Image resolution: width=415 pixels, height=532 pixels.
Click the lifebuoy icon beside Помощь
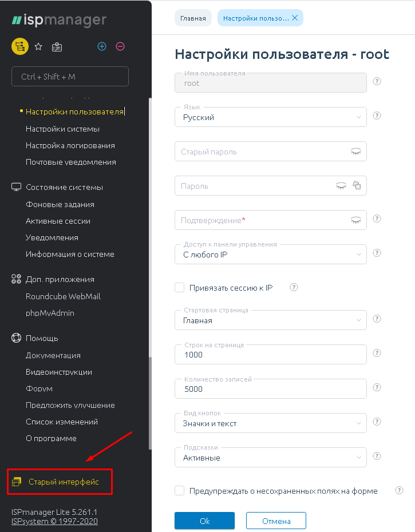16,338
